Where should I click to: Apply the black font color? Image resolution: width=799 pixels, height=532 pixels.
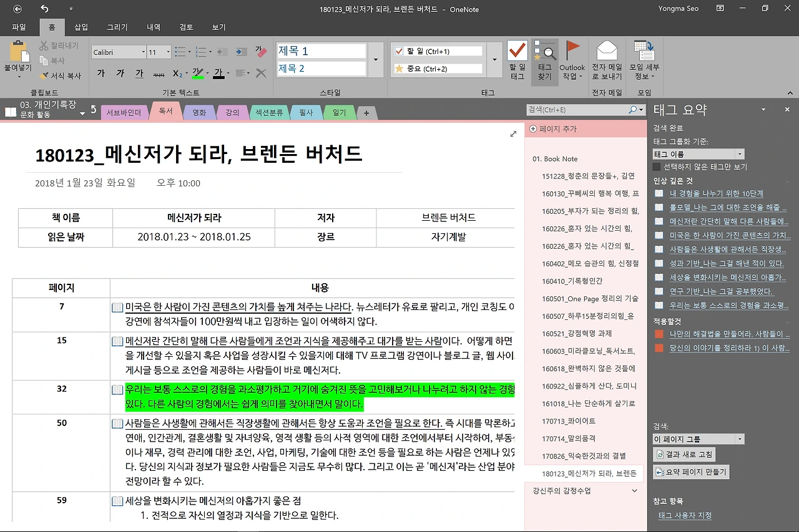pos(218,74)
